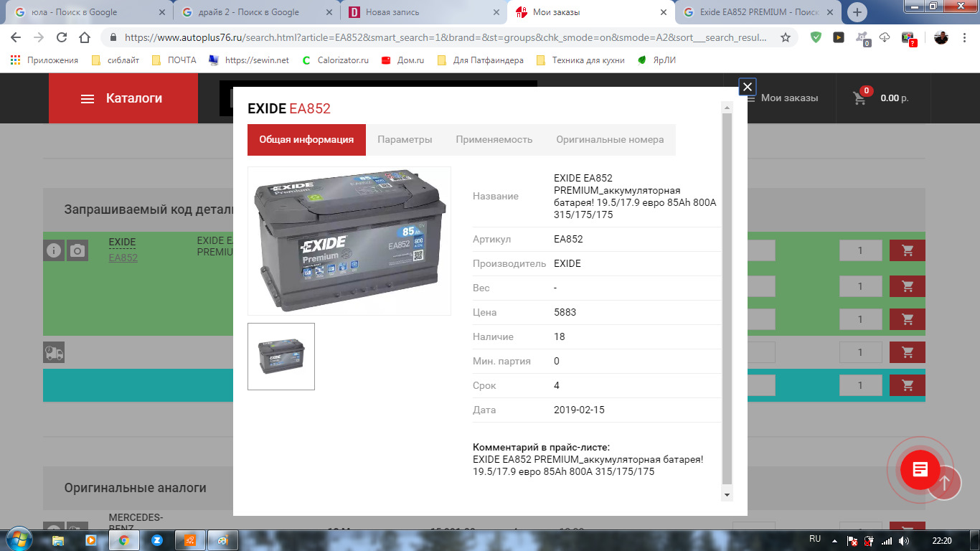Close the EXIDE EA852 product popup
The height and width of the screenshot is (551, 980).
tap(748, 87)
